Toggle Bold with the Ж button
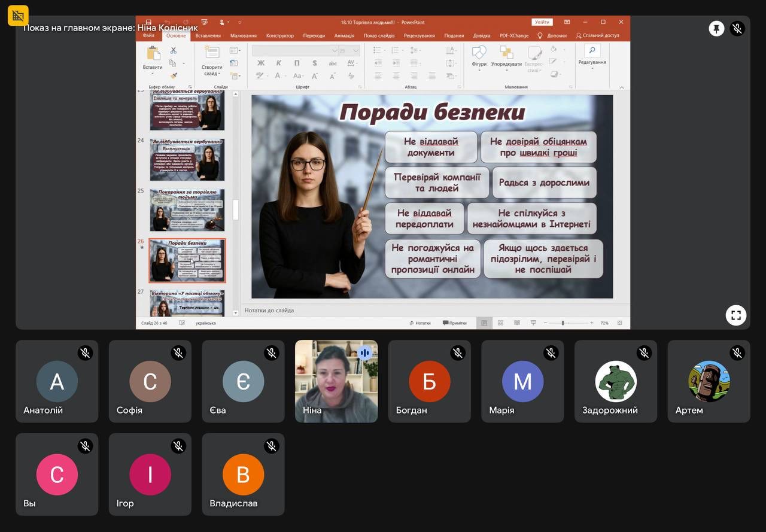 click(261, 63)
